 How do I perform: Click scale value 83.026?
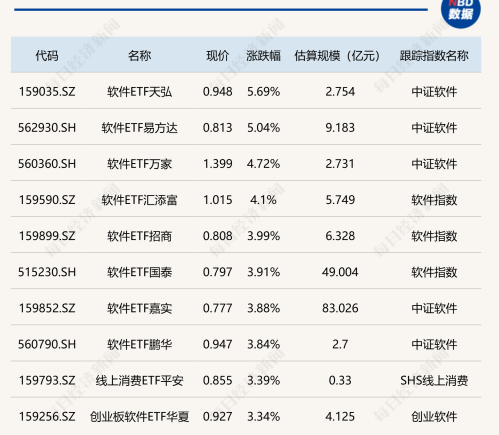pos(340,308)
